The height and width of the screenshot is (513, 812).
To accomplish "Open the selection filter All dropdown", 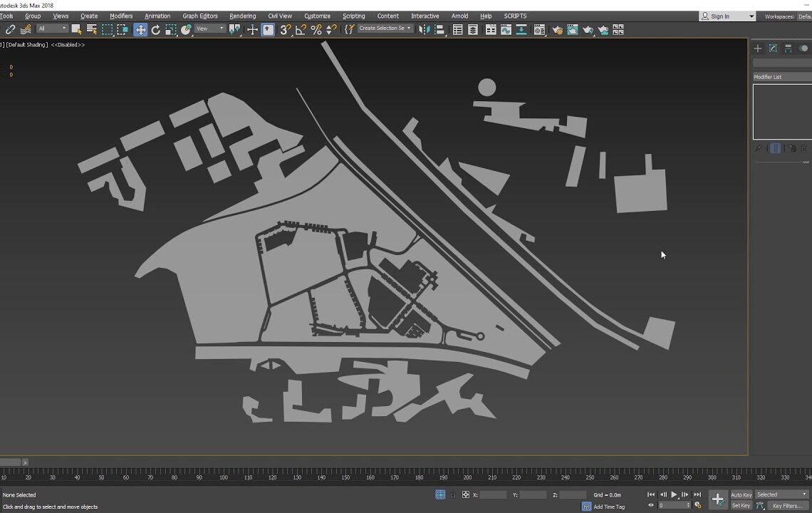I will (52, 29).
